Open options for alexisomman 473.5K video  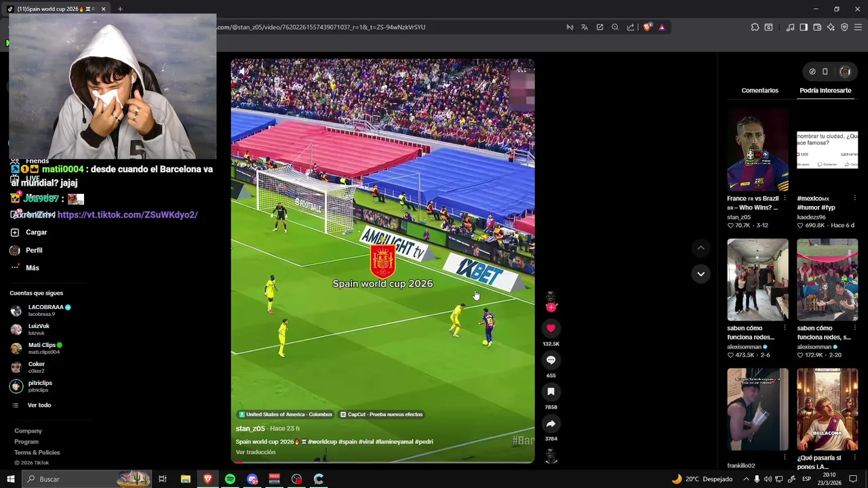coord(785,328)
